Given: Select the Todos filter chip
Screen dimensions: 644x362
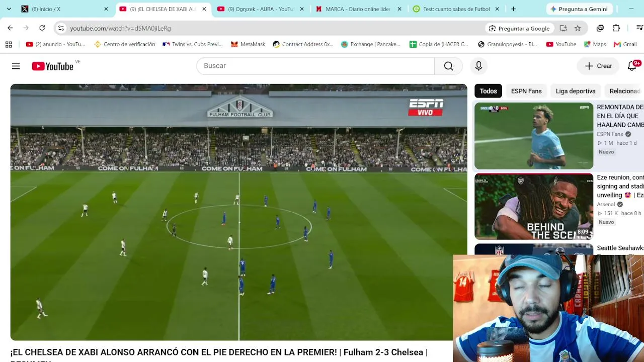Looking at the screenshot, I should [488, 91].
